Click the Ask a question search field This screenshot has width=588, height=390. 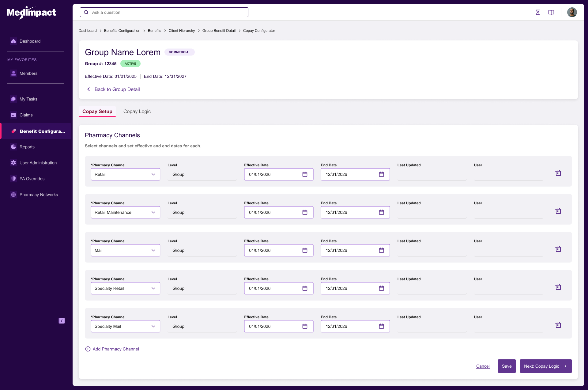point(164,12)
